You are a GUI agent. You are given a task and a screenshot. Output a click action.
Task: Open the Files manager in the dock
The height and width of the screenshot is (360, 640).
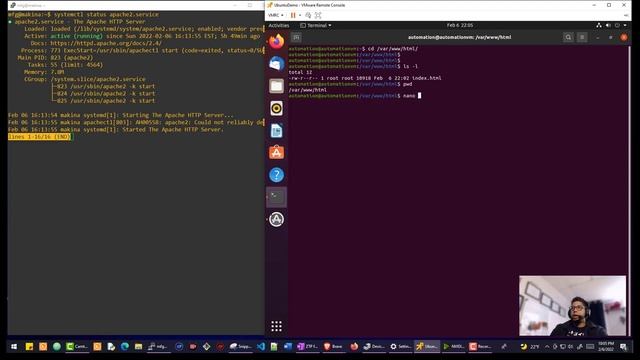coord(276,86)
